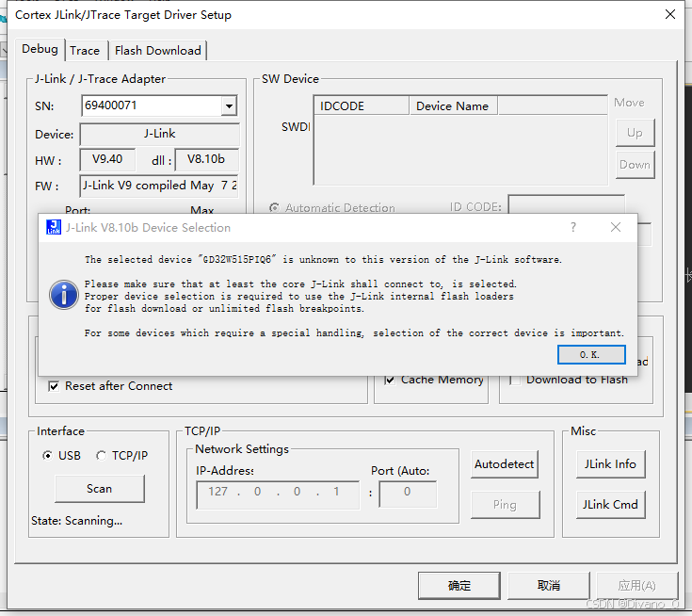Select USB interface radio button

(x=47, y=455)
